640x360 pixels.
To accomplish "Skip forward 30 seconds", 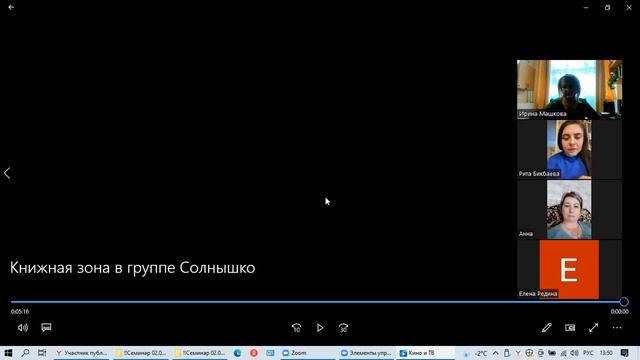I will (x=343, y=328).
